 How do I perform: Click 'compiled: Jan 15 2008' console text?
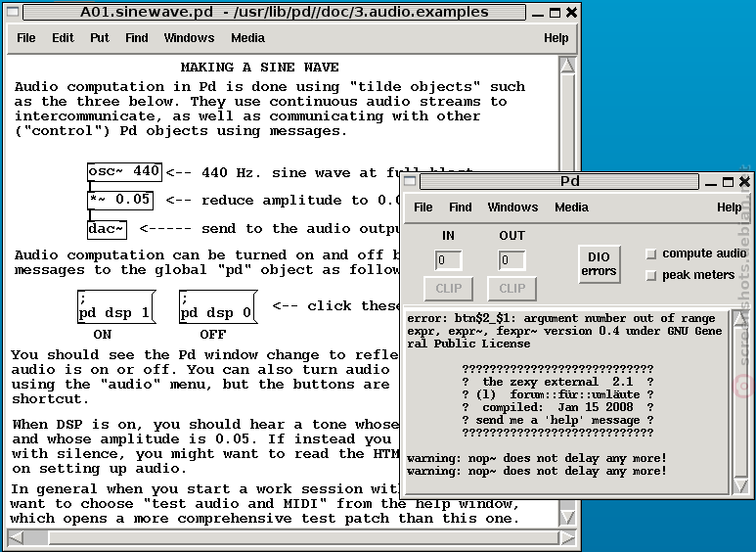[x=557, y=408]
